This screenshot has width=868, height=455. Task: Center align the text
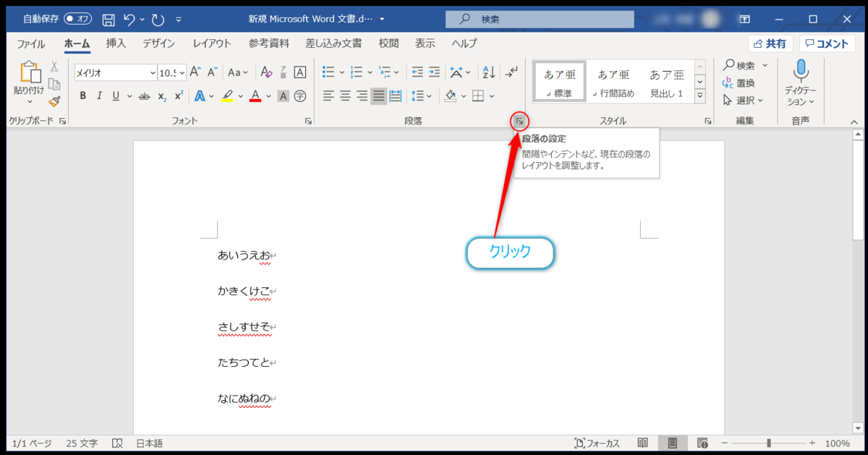point(345,95)
